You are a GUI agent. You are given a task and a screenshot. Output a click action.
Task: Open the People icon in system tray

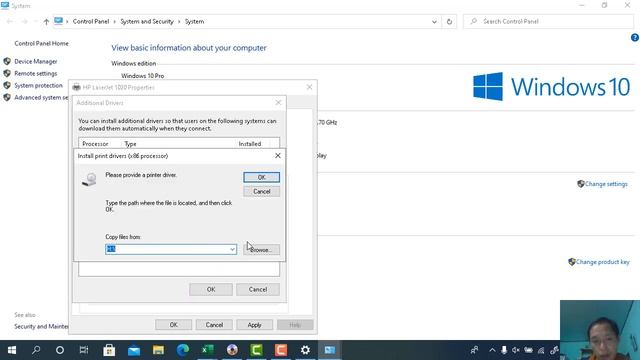coord(474,350)
